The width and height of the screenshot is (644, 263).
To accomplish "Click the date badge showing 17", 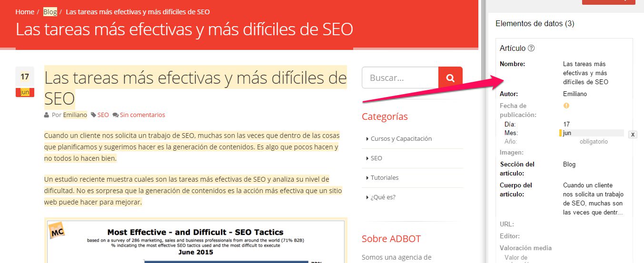I will (x=25, y=77).
